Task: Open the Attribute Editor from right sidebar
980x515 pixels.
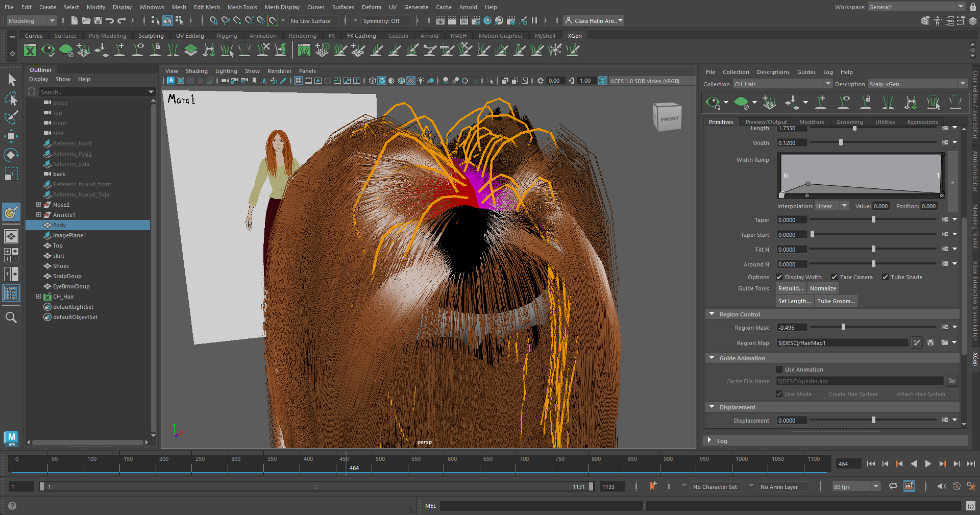Action: [975, 168]
